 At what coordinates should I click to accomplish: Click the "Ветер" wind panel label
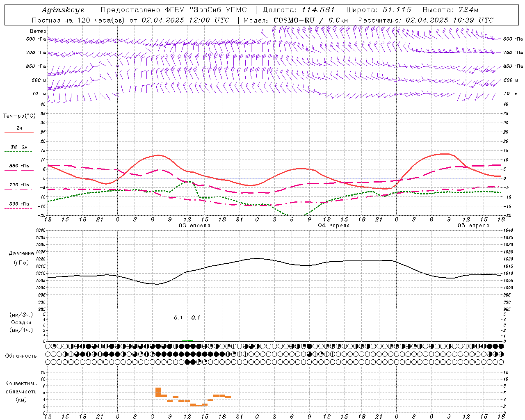[38, 31]
